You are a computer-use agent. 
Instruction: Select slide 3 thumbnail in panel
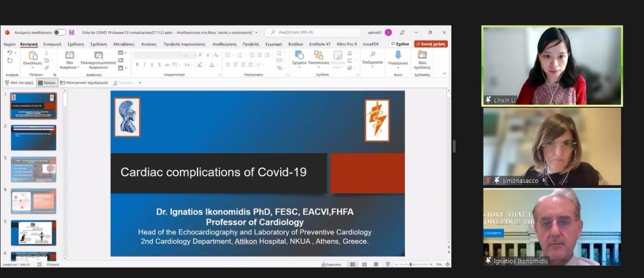[33, 169]
